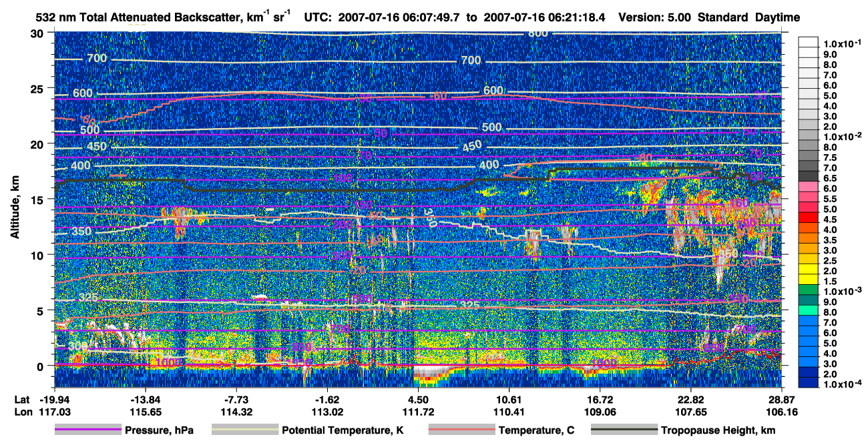Select longitude value 110.41
The image size is (868, 445).
pos(509,412)
